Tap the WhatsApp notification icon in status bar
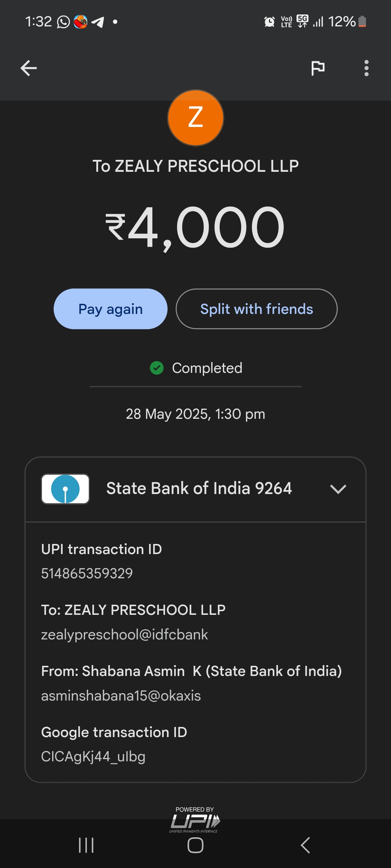 coord(63,22)
